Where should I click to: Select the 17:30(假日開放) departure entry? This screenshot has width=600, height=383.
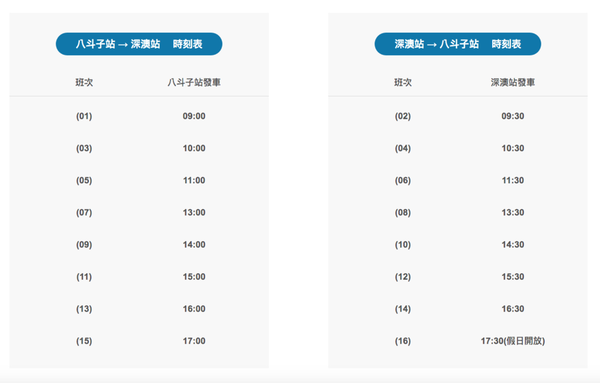(513, 341)
